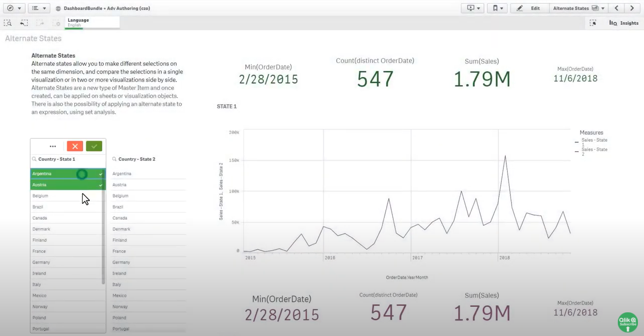Go to the next sheet arrow
Screen dimensions: 644x336
point(632,8)
